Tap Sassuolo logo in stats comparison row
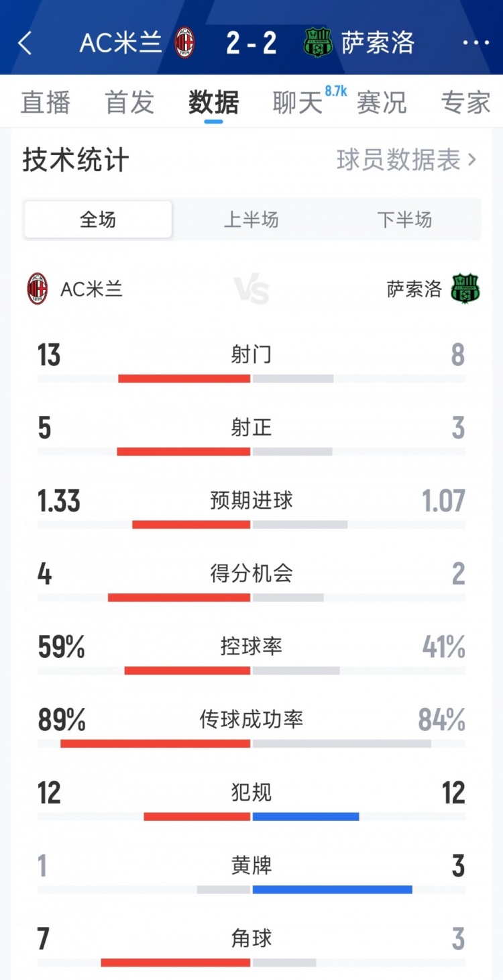The width and height of the screenshot is (503, 980). pos(465,289)
